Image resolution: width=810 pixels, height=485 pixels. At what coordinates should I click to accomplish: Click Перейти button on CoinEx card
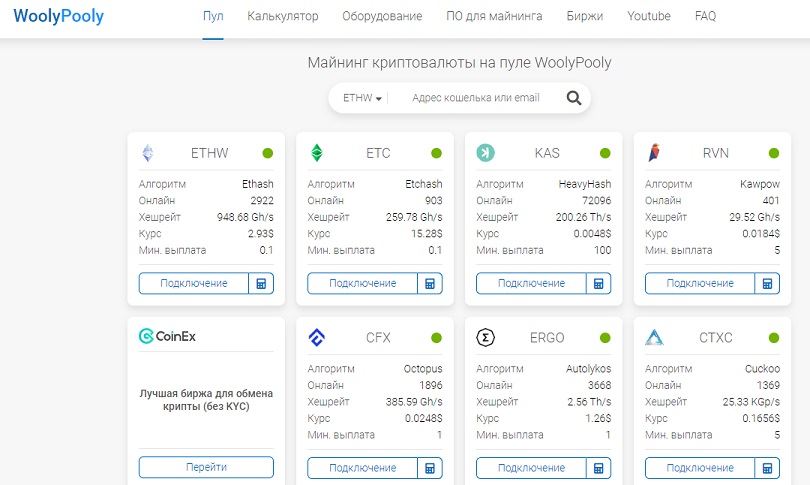(206, 467)
